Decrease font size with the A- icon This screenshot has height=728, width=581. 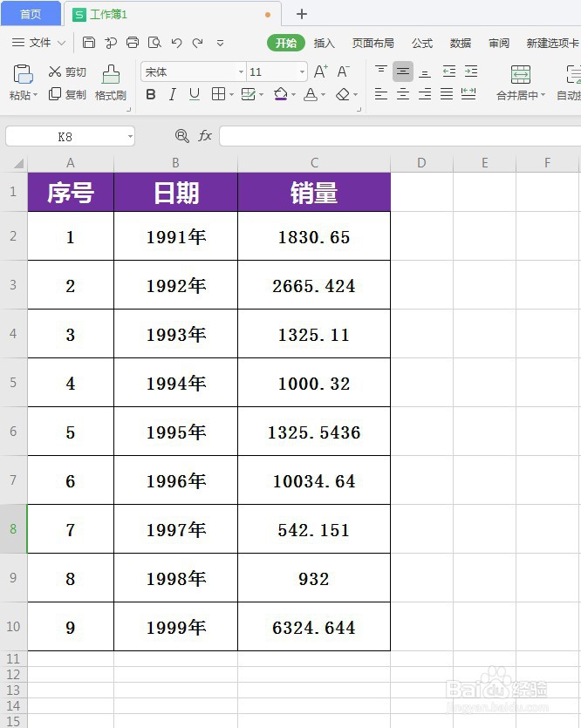pos(343,71)
